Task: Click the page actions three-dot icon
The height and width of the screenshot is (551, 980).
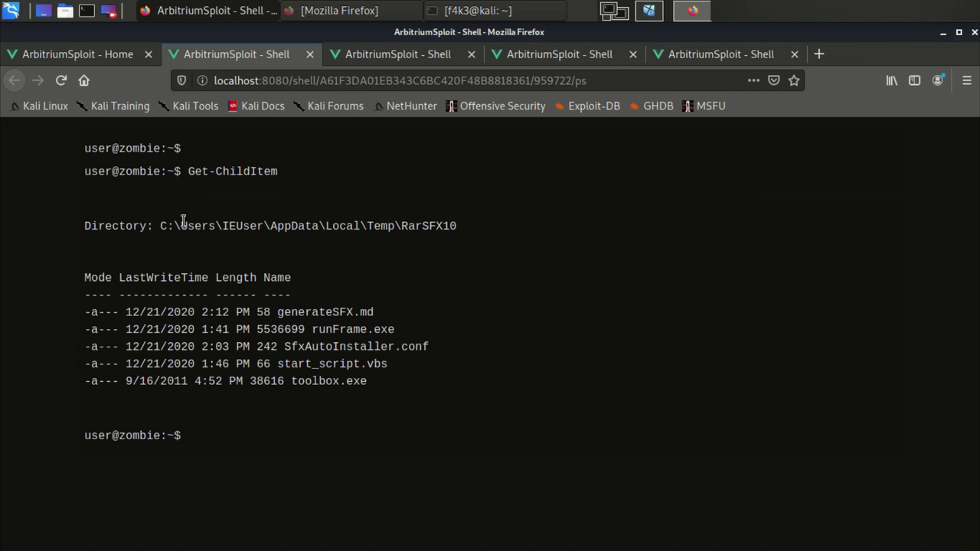Action: (x=753, y=80)
